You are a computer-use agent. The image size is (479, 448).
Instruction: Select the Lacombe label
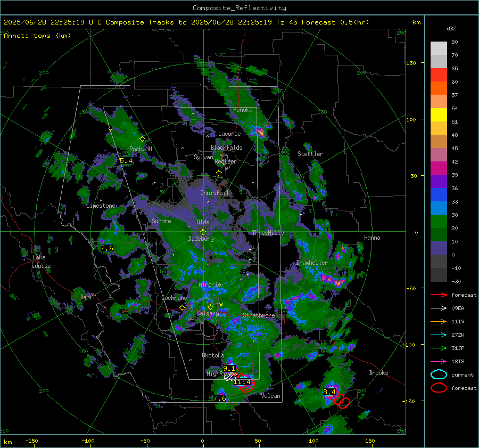[229, 134]
